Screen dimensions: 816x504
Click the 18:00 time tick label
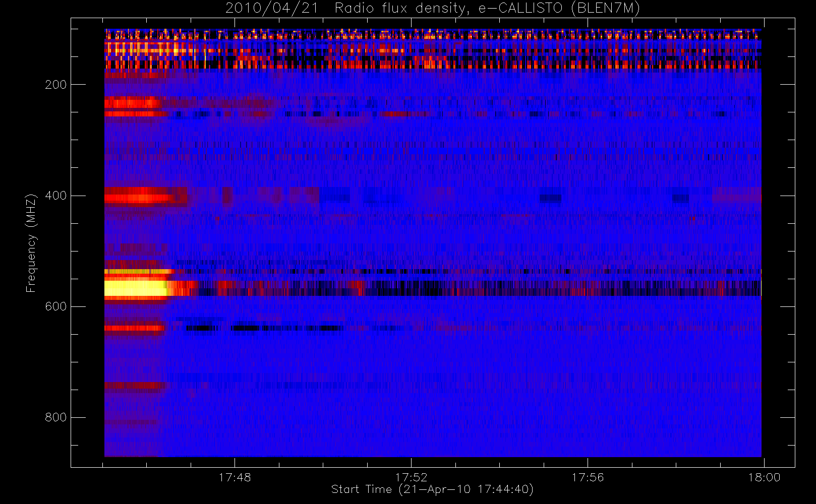tap(764, 477)
